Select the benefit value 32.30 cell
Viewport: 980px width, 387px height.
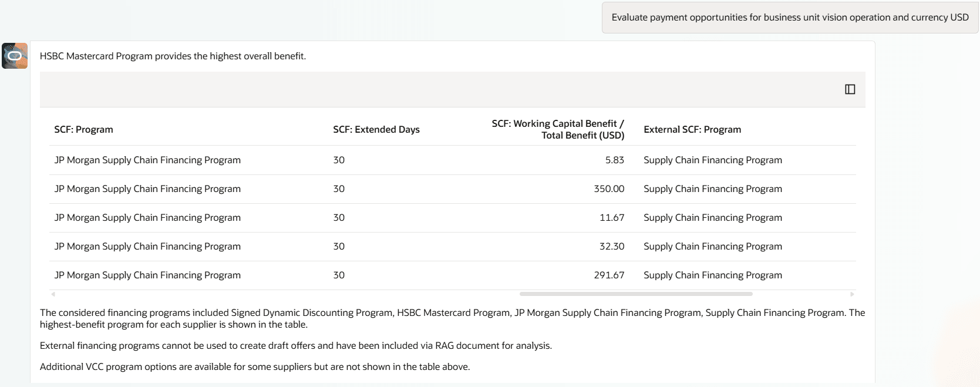pos(612,246)
